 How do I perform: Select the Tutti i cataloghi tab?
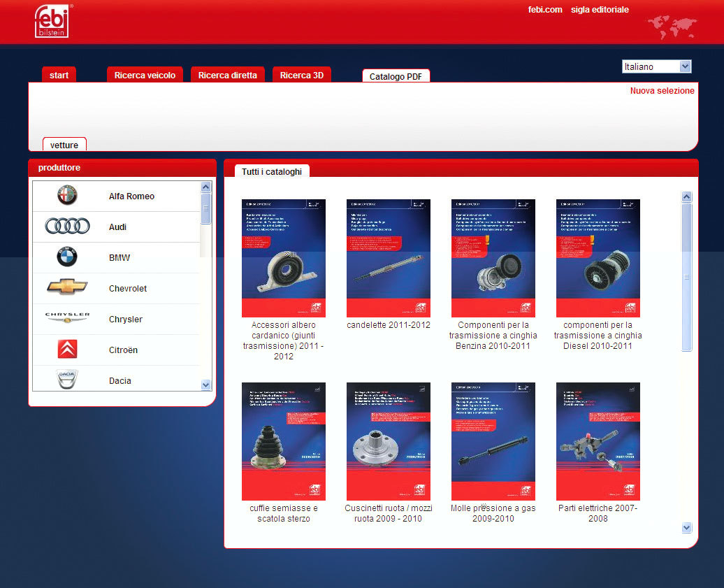[271, 171]
